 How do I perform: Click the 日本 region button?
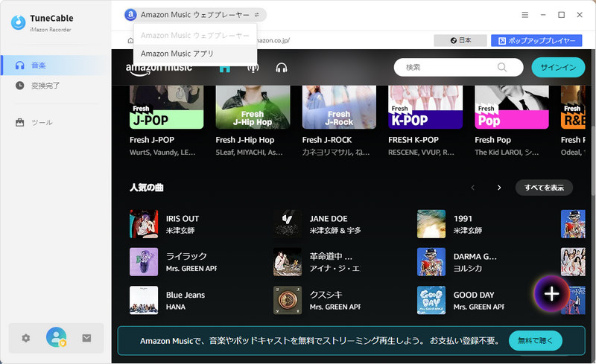460,40
